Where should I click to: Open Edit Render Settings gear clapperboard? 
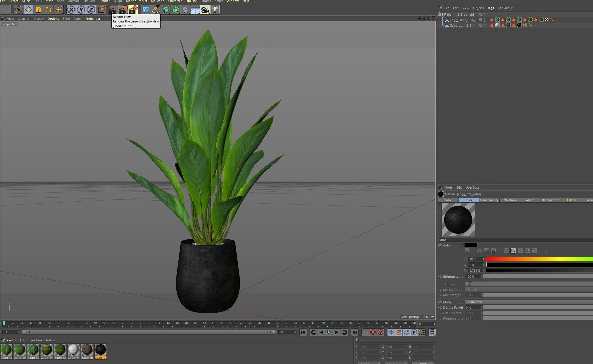[x=133, y=10]
